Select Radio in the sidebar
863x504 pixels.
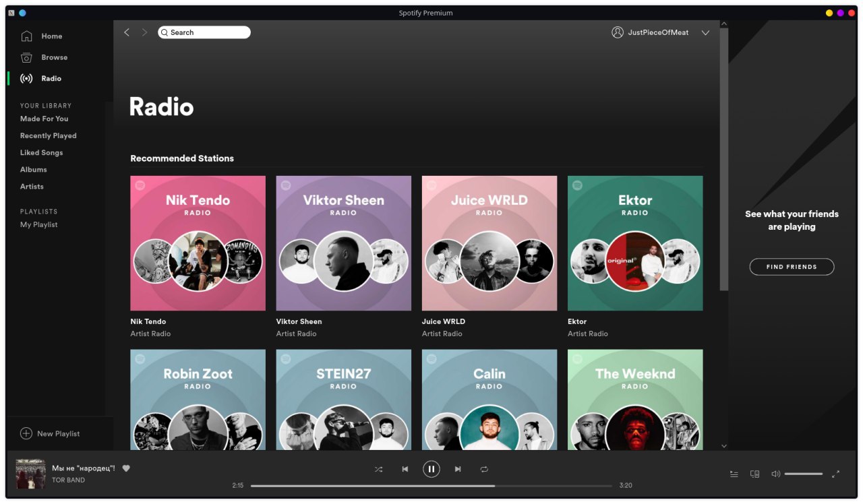40,79
